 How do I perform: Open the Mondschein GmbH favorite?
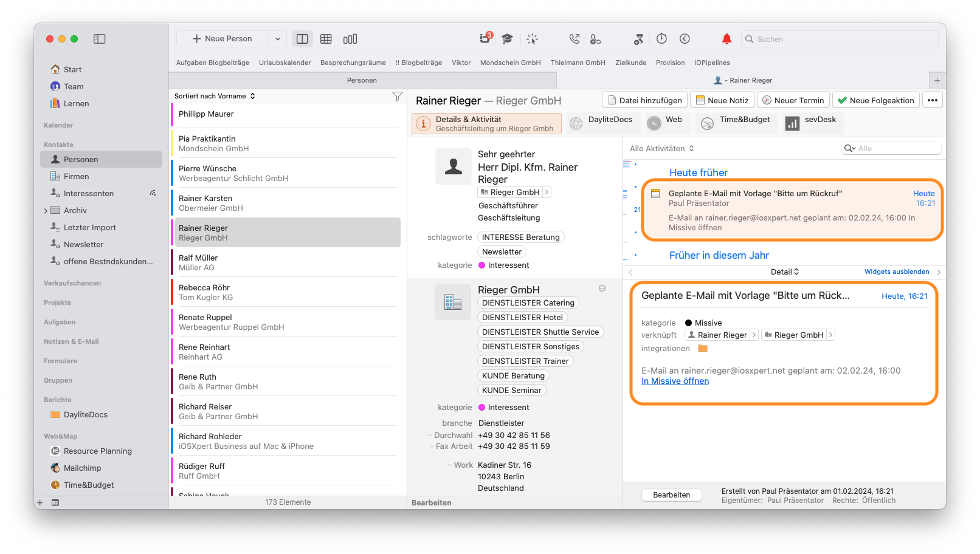[x=511, y=63]
